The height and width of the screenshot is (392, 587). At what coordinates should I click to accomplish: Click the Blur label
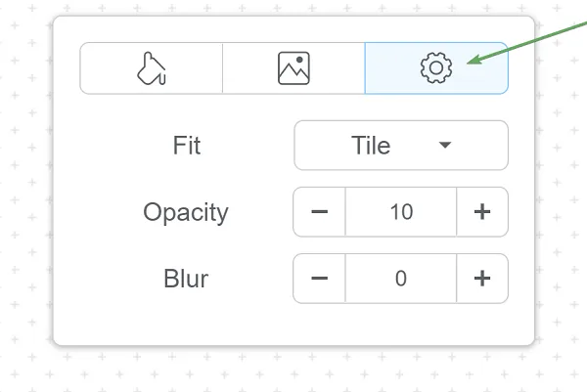tap(186, 279)
